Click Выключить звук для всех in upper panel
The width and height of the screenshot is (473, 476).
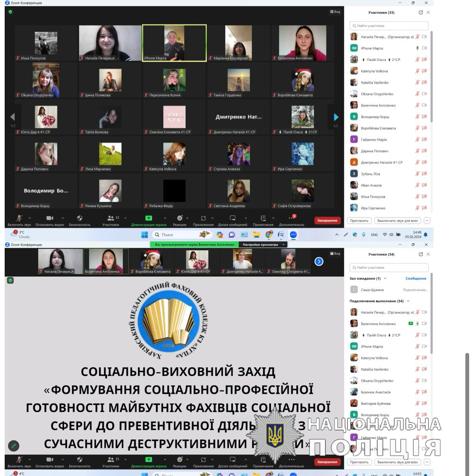[397, 221]
